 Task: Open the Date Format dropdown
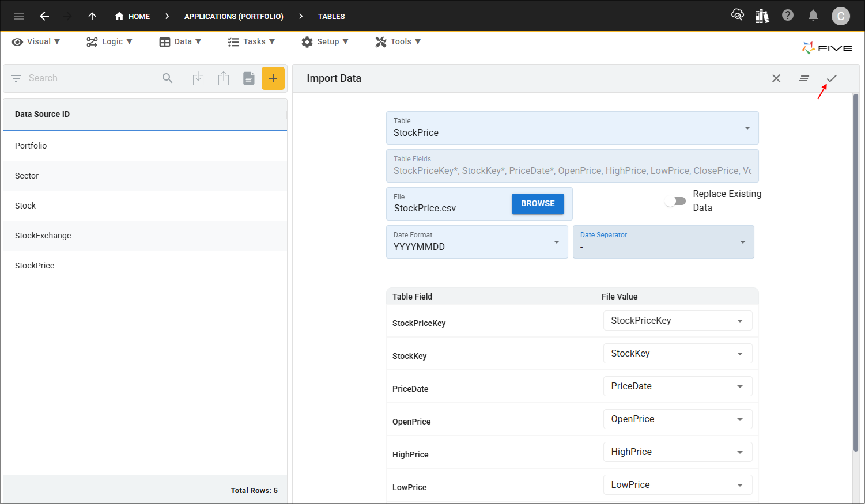[477, 242]
